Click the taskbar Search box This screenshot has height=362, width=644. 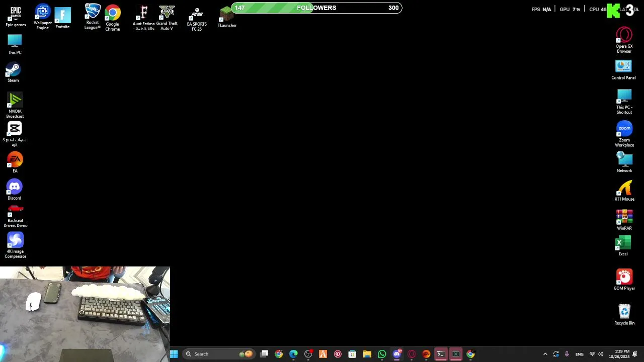pyautogui.click(x=219, y=354)
